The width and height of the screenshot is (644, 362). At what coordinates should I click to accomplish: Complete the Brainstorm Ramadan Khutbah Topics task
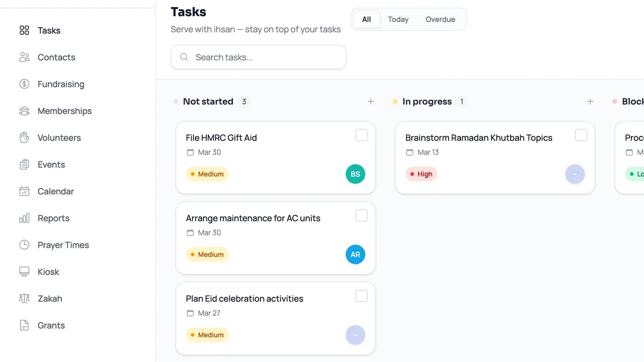click(x=581, y=135)
